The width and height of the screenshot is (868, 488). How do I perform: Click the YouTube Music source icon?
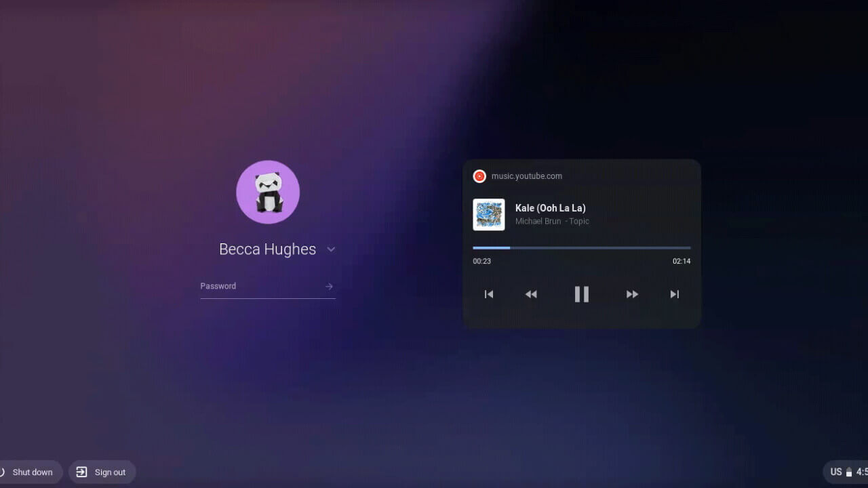click(479, 176)
